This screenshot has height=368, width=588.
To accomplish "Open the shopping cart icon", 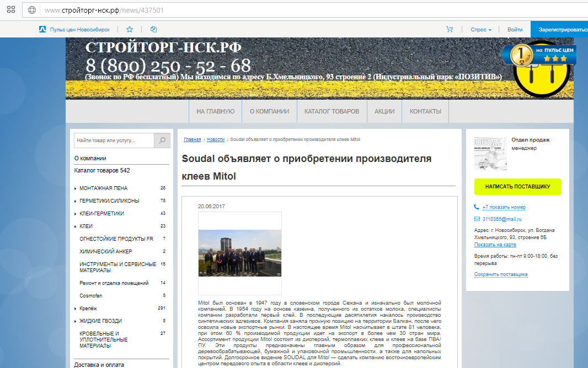I will tap(450, 29).
